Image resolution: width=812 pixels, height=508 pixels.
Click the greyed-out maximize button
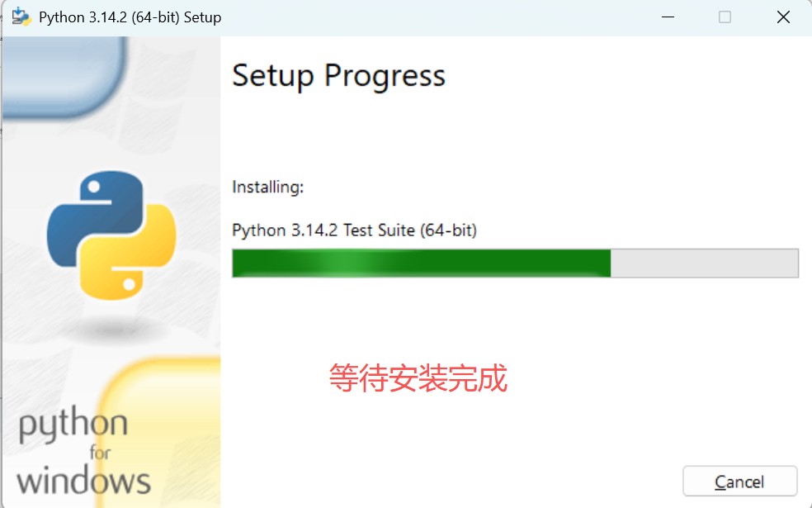[x=725, y=17]
